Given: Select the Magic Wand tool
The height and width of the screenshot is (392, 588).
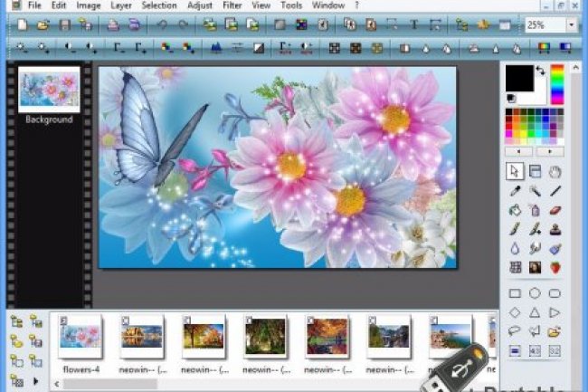Looking at the screenshot, I should point(535,191).
